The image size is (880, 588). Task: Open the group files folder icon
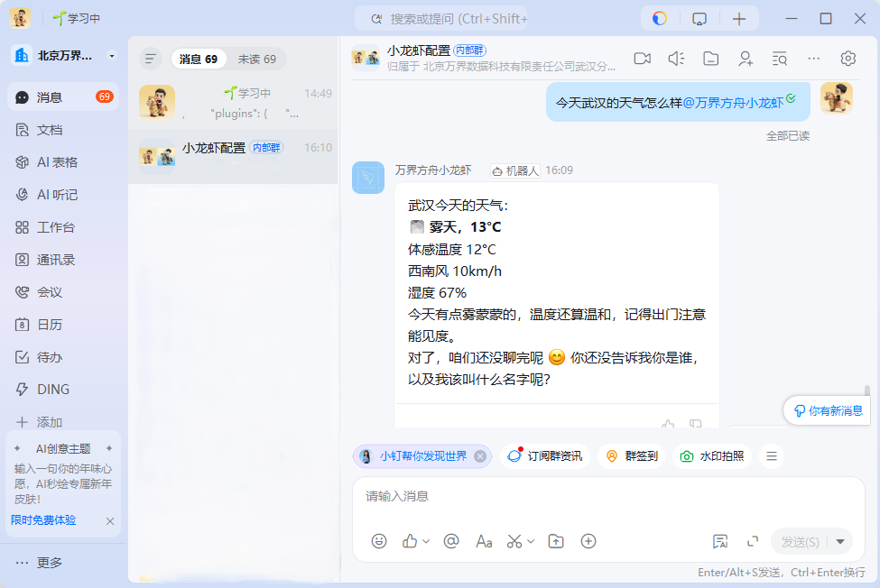[711, 59]
